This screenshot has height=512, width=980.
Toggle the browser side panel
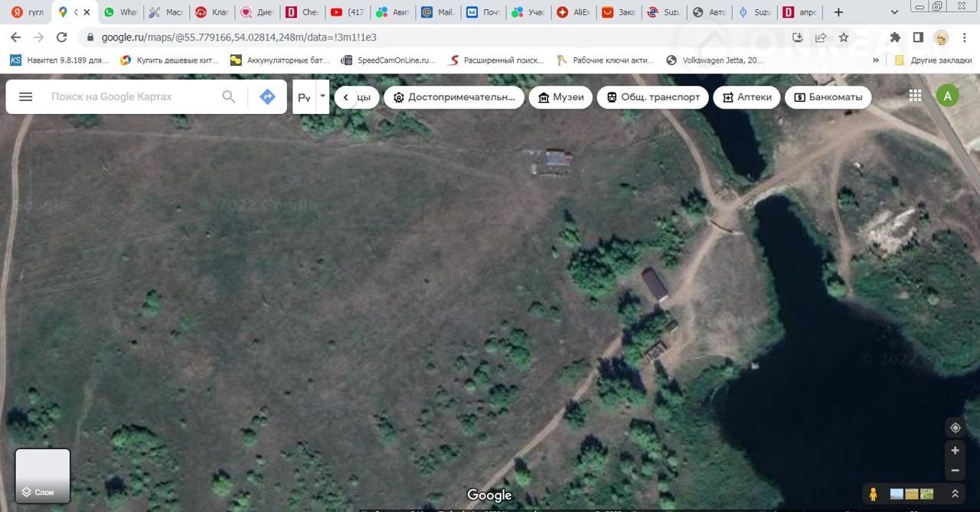coord(918,37)
